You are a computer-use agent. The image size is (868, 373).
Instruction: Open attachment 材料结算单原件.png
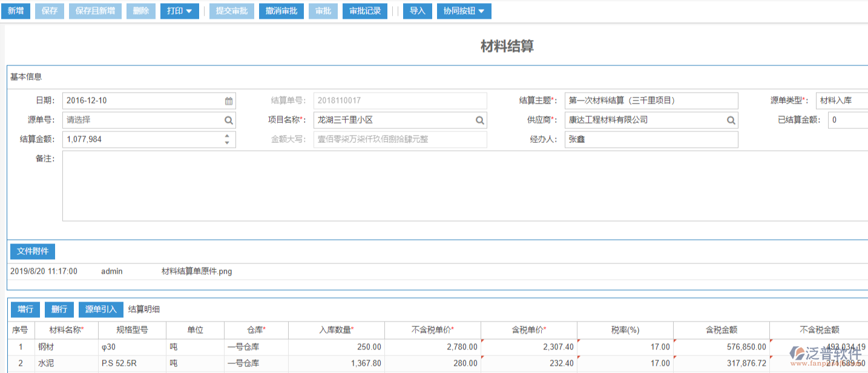[197, 271]
